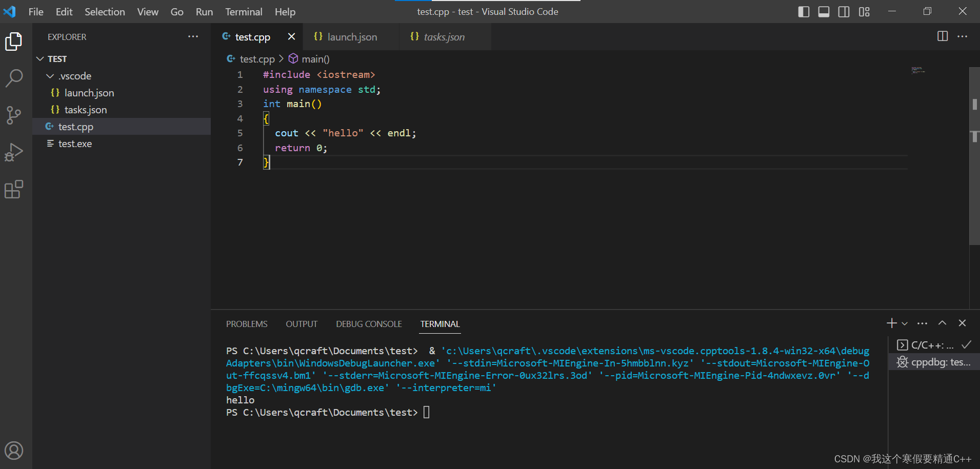Click the editor minimap preview

tap(918, 70)
